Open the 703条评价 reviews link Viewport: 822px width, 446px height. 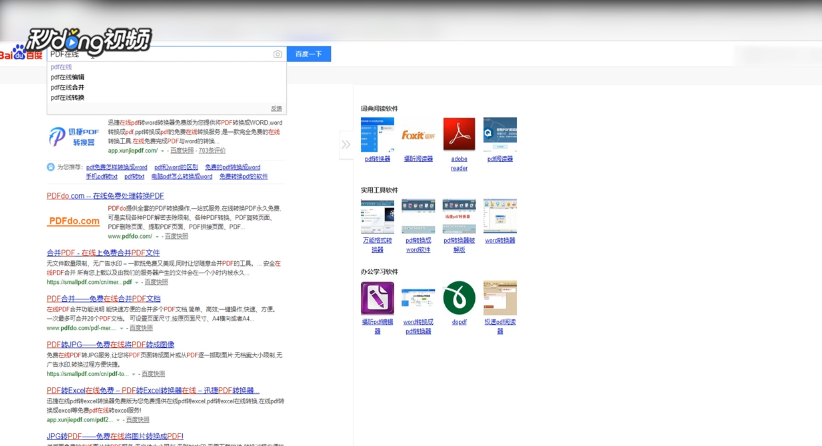212,150
